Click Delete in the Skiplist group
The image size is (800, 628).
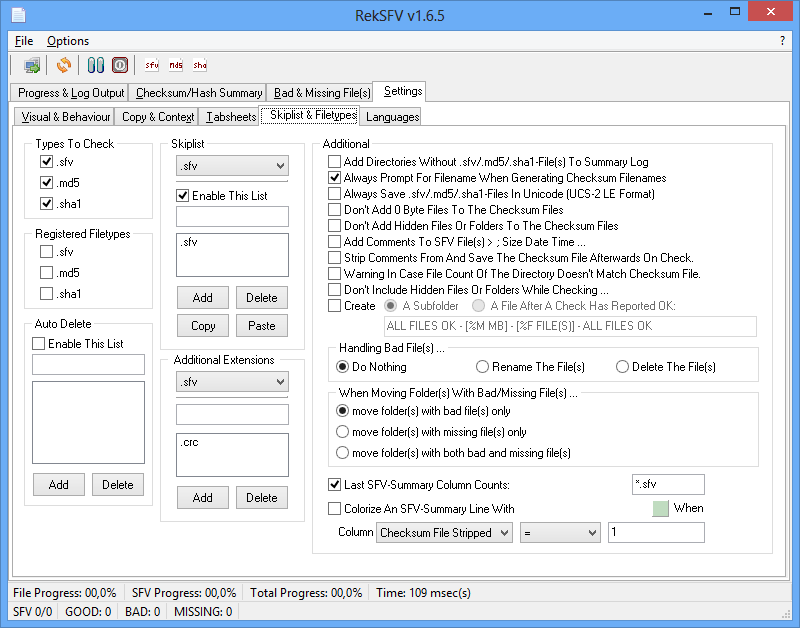tap(262, 297)
